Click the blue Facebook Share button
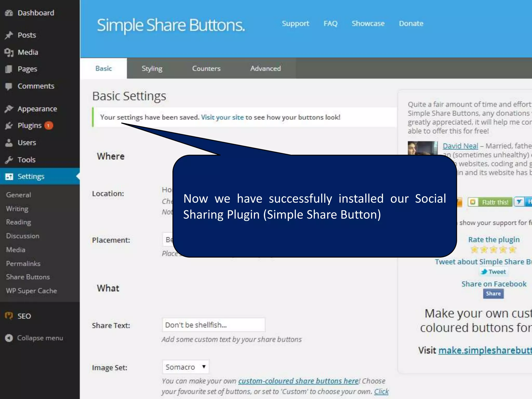This screenshot has height=399, width=532. coord(493,294)
